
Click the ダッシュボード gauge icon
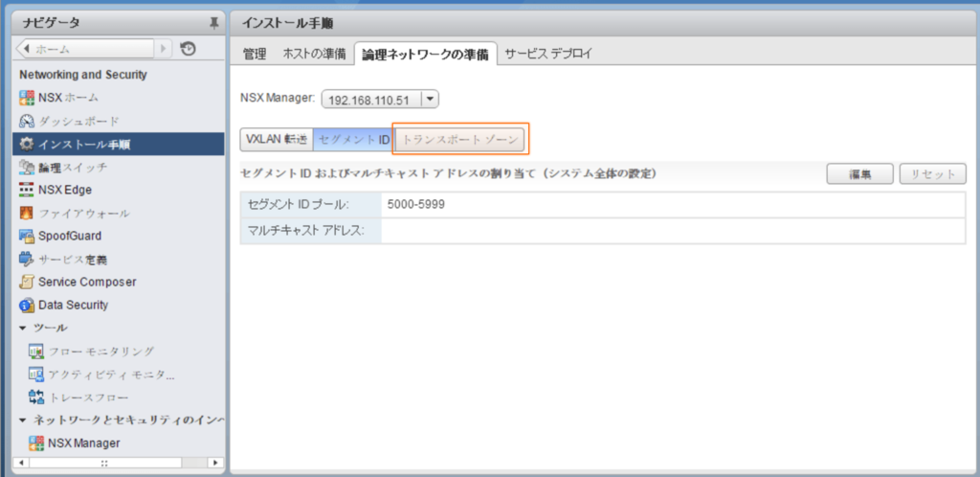coord(27,121)
